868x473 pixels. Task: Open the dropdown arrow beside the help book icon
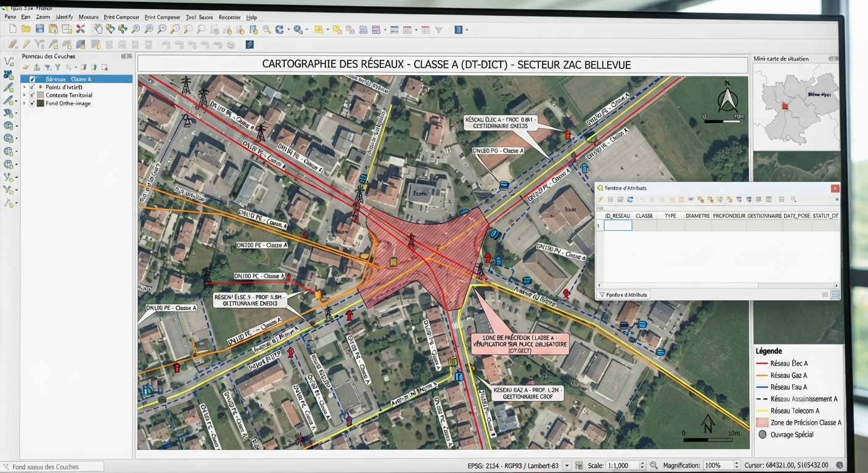point(467,30)
